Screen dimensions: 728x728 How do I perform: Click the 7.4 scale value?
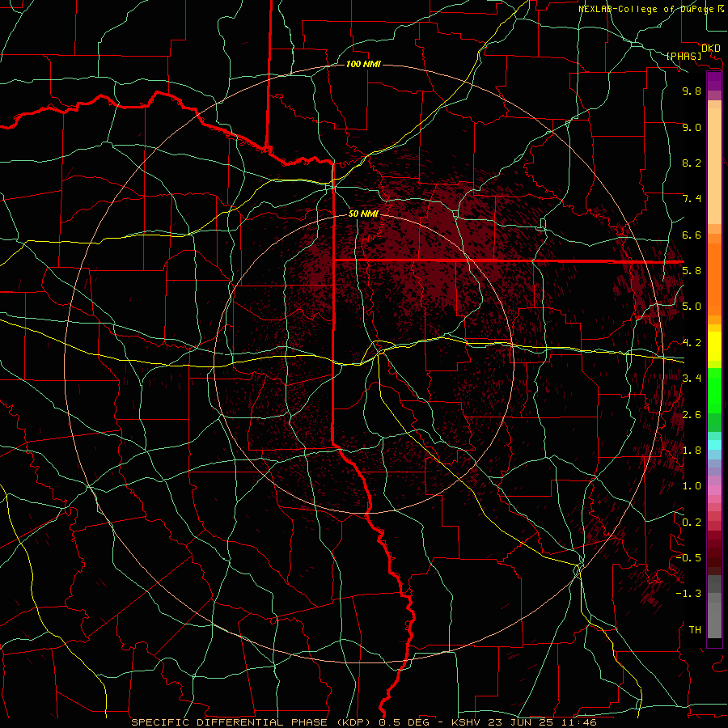coord(692,199)
